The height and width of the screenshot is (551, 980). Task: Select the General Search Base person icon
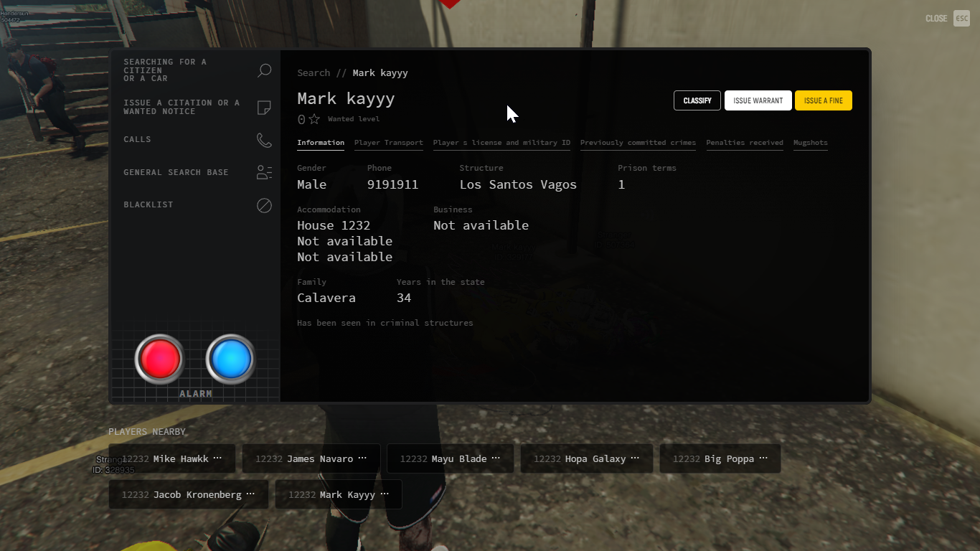coord(264,172)
